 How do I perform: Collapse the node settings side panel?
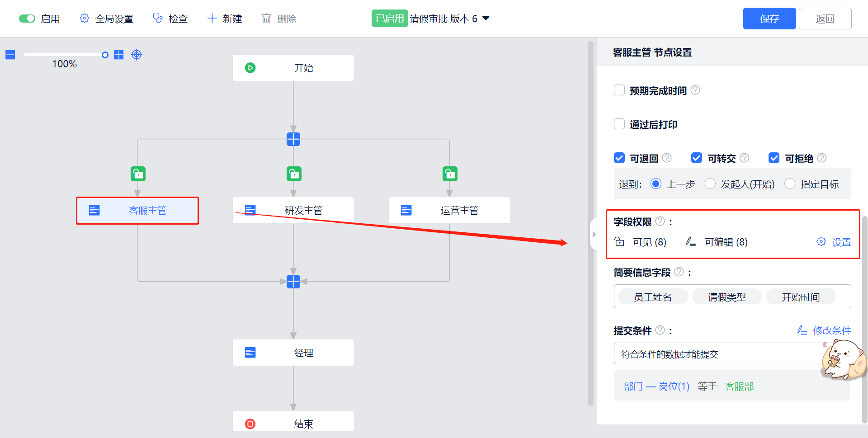click(594, 234)
